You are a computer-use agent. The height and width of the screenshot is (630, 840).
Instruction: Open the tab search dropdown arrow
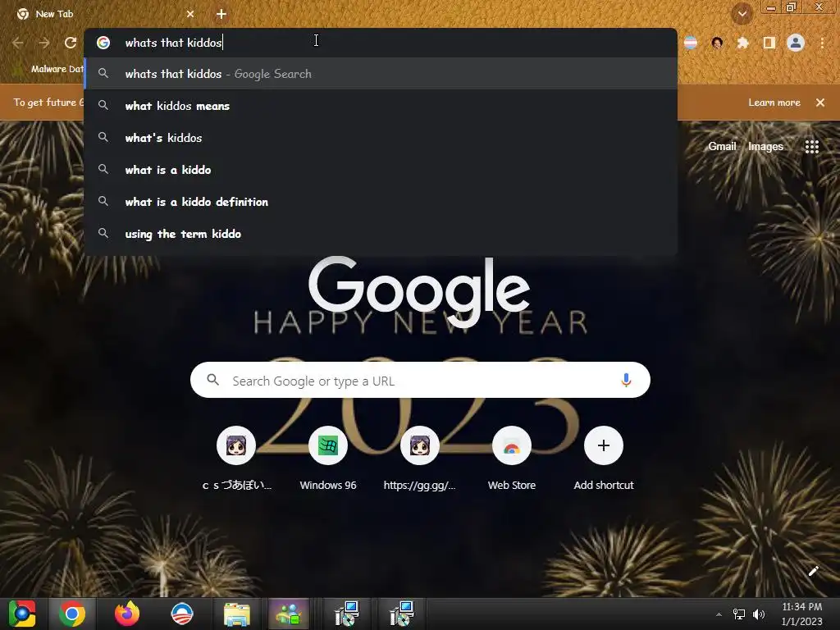pyautogui.click(x=742, y=14)
